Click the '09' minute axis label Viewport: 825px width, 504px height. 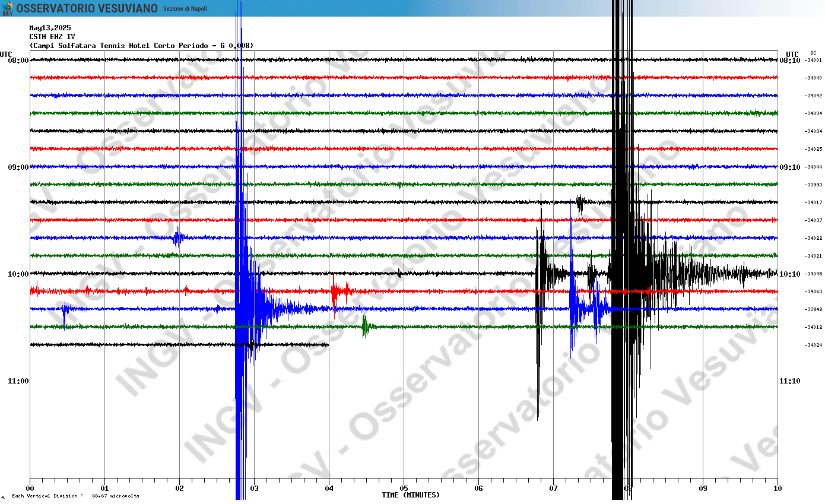(x=703, y=489)
